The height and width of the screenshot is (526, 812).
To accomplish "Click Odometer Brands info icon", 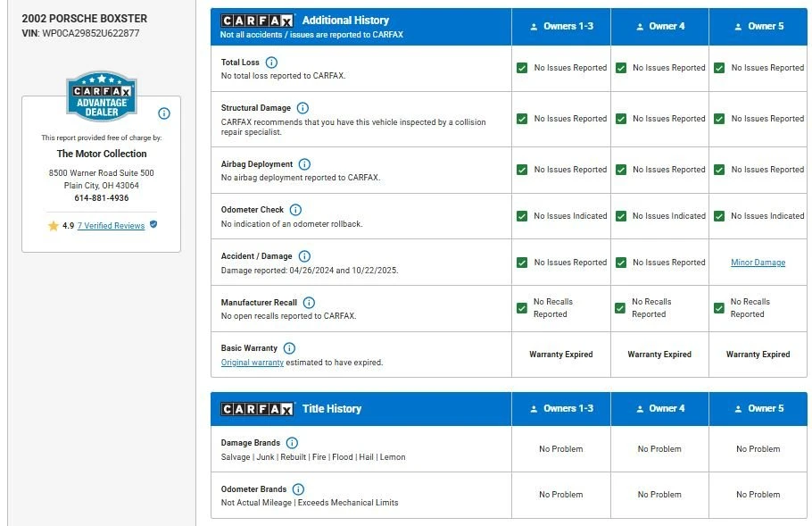I will (x=298, y=489).
